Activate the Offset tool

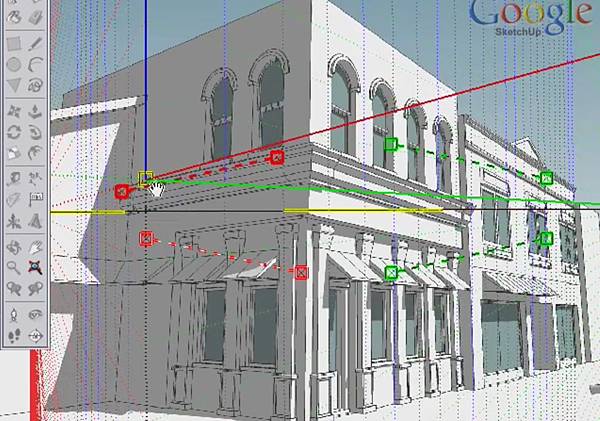point(35,153)
